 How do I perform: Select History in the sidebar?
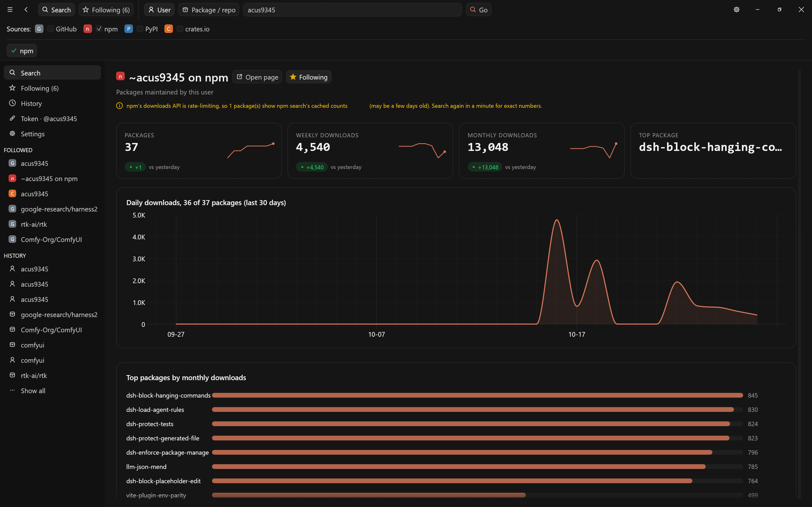(x=52, y=103)
